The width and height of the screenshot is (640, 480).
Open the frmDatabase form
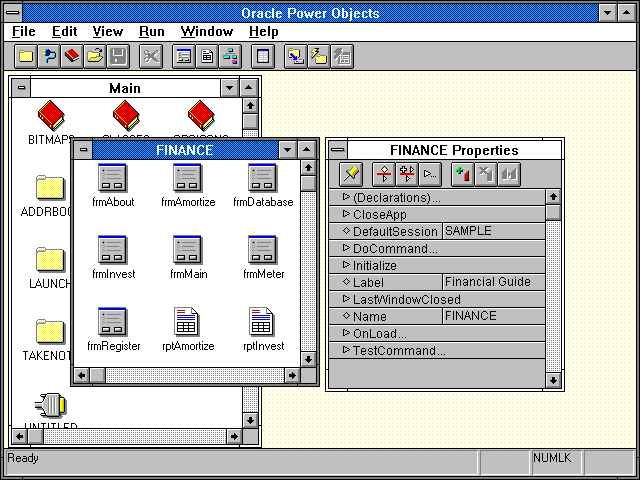coord(263,179)
